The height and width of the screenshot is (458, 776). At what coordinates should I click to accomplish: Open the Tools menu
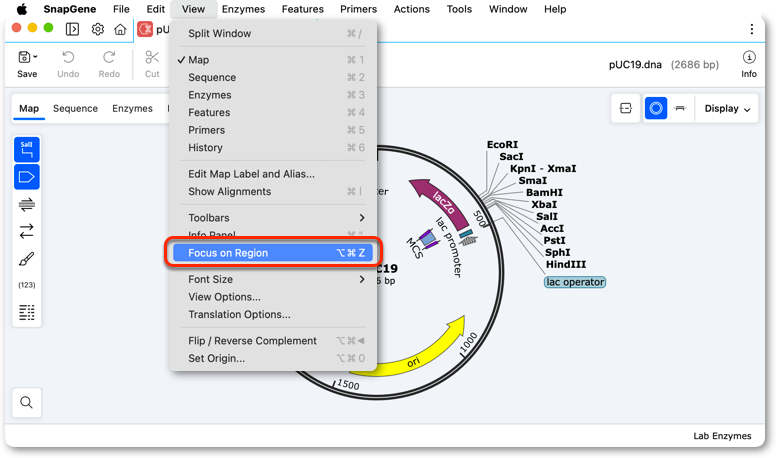coord(459,9)
